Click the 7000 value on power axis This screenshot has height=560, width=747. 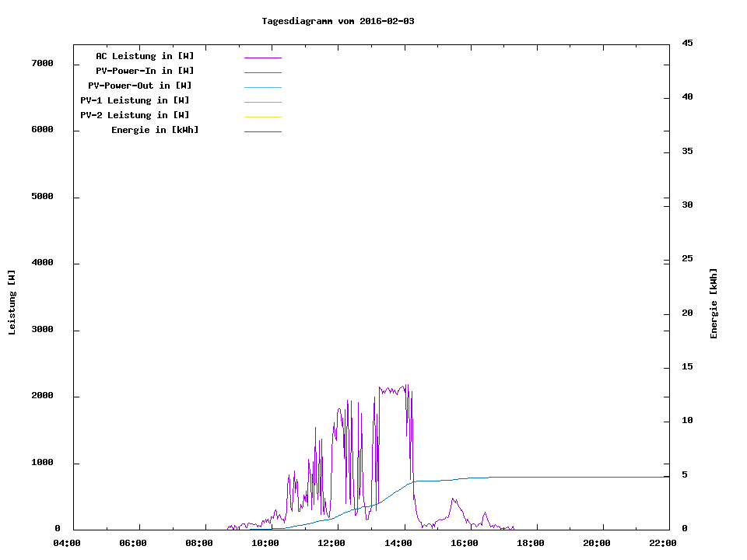pyautogui.click(x=42, y=63)
